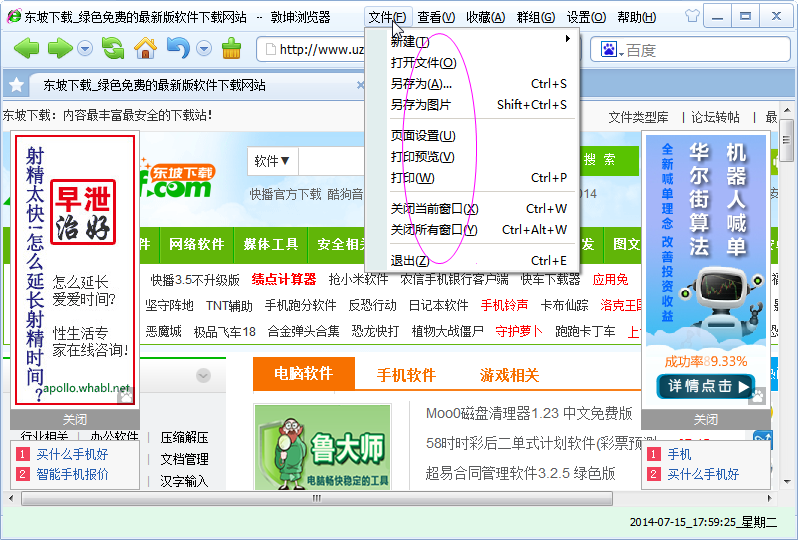The height and width of the screenshot is (540, 798).
Task: Click the vertical scrollbar down arrow
Action: click(x=787, y=481)
